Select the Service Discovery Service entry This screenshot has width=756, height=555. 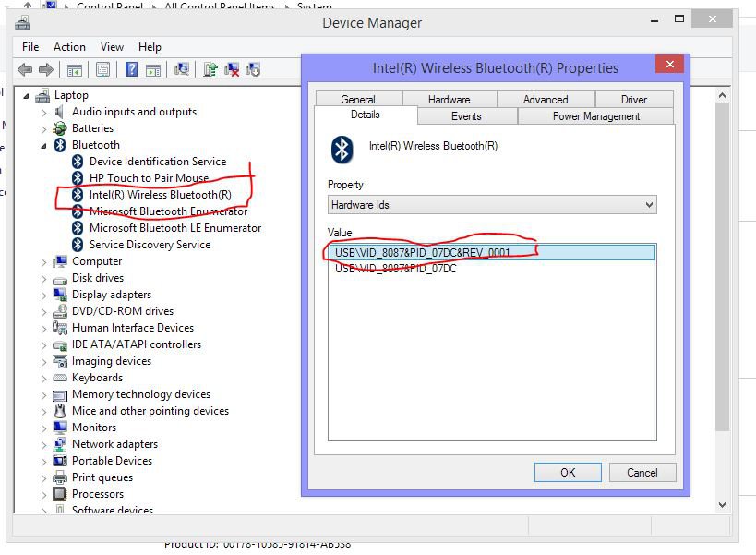pyautogui.click(x=150, y=245)
